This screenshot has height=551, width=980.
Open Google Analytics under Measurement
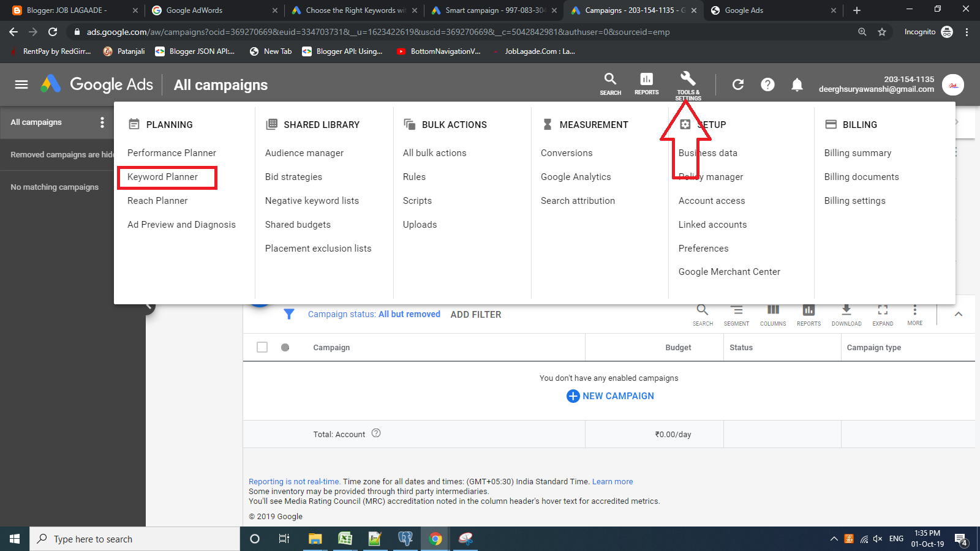[576, 177]
